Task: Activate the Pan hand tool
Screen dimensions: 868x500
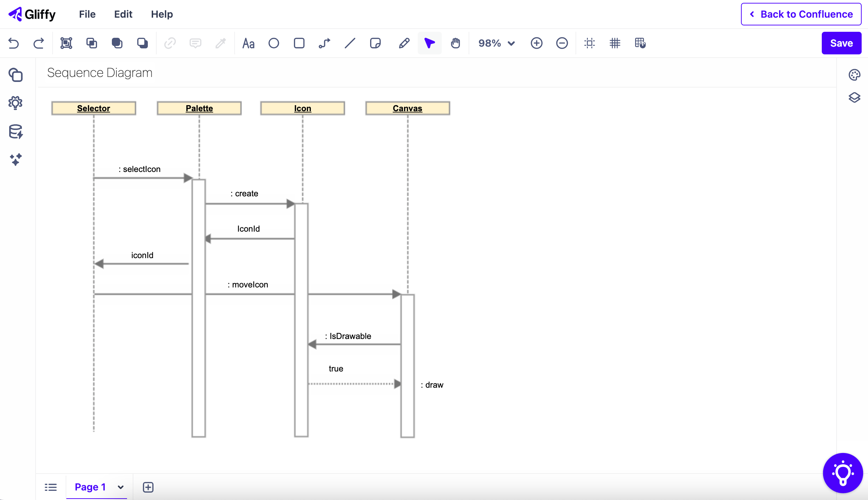Action: click(456, 43)
